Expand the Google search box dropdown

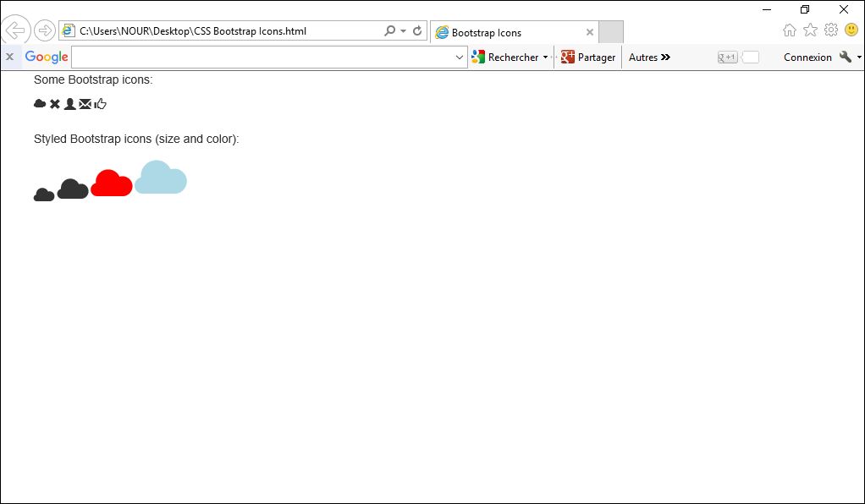460,58
